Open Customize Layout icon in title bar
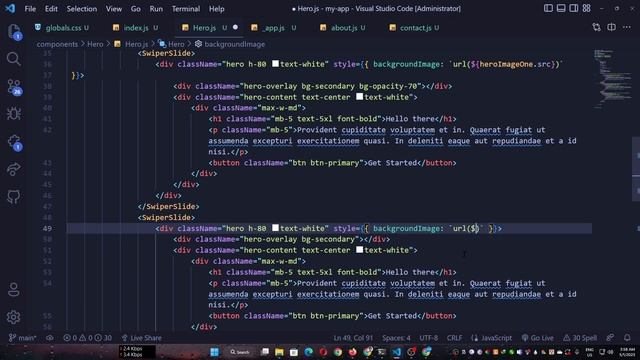This screenshot has width=640, height=360. [587, 8]
